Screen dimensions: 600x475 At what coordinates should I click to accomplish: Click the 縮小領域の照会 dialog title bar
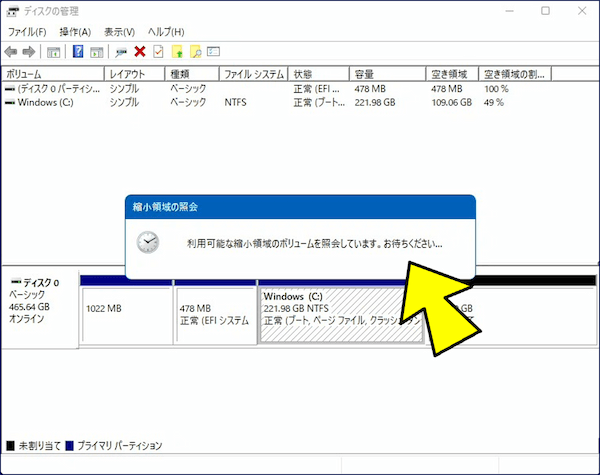(x=300, y=207)
